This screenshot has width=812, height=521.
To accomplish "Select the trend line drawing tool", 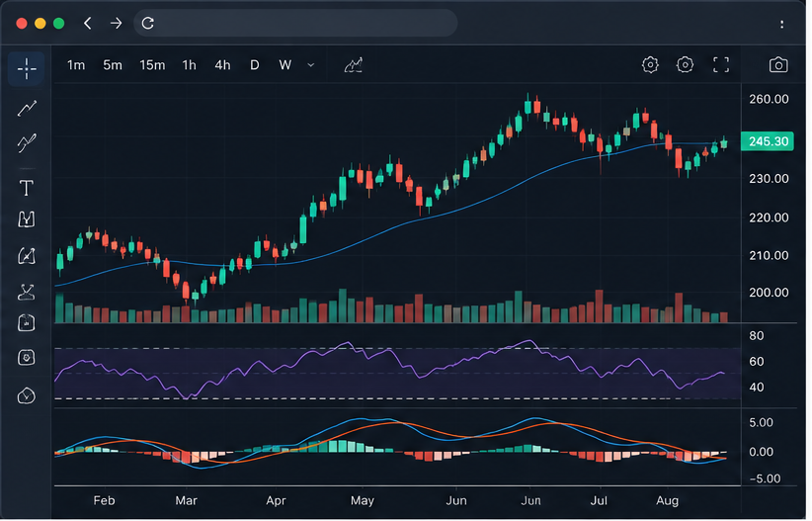I will tap(27, 109).
